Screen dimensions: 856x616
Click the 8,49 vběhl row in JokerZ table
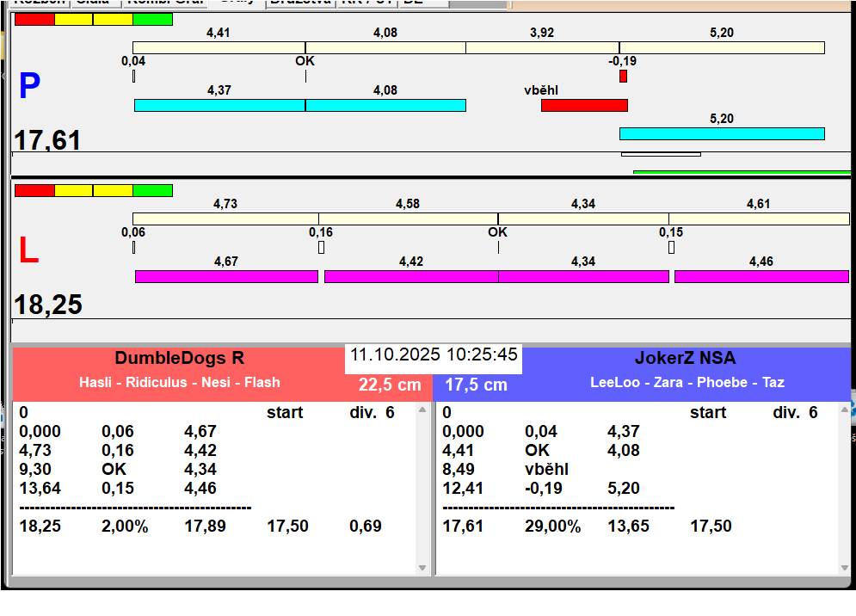coord(506,469)
